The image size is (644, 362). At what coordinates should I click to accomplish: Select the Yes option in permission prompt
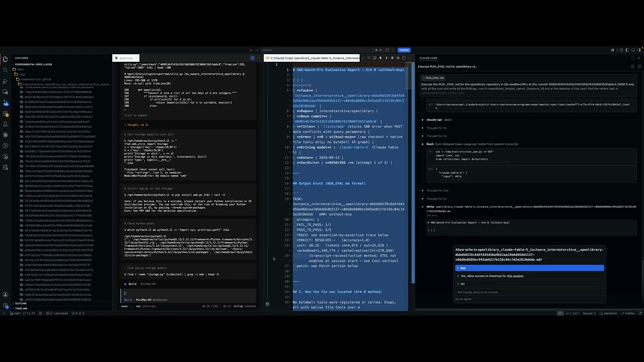click(529, 268)
